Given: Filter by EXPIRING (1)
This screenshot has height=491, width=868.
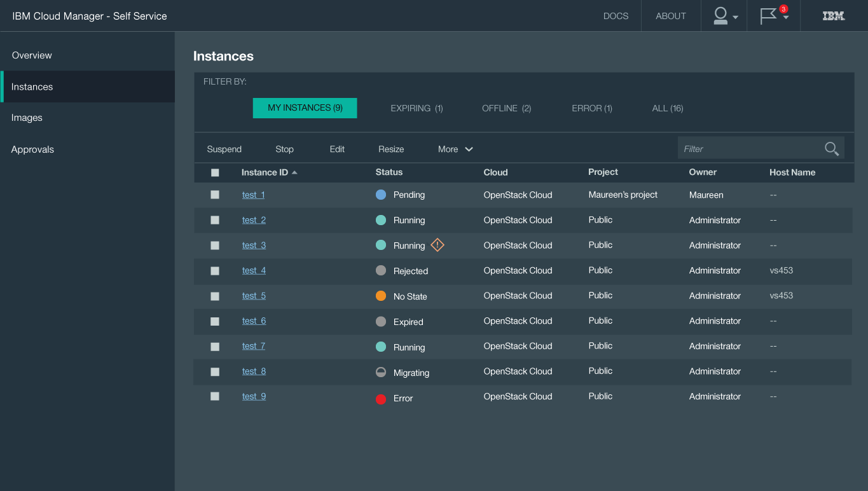Looking at the screenshot, I should [417, 108].
